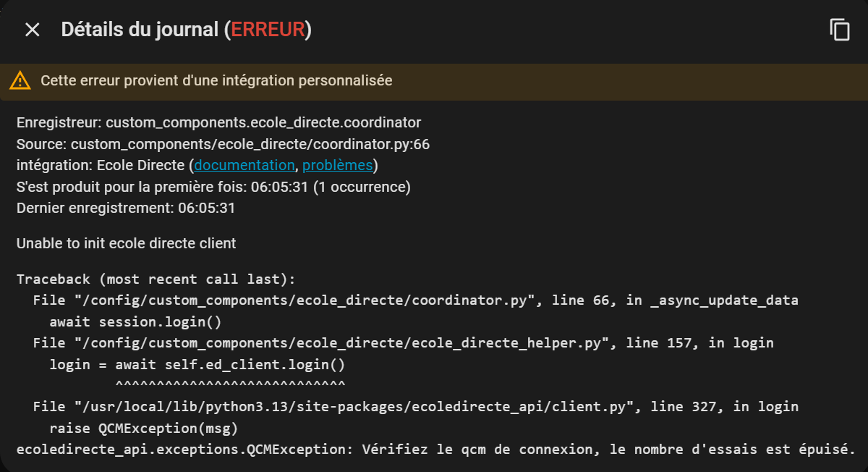Click the 'login = await self.ed_client.login()' line
The width and height of the screenshot is (868, 472).
tap(197, 364)
